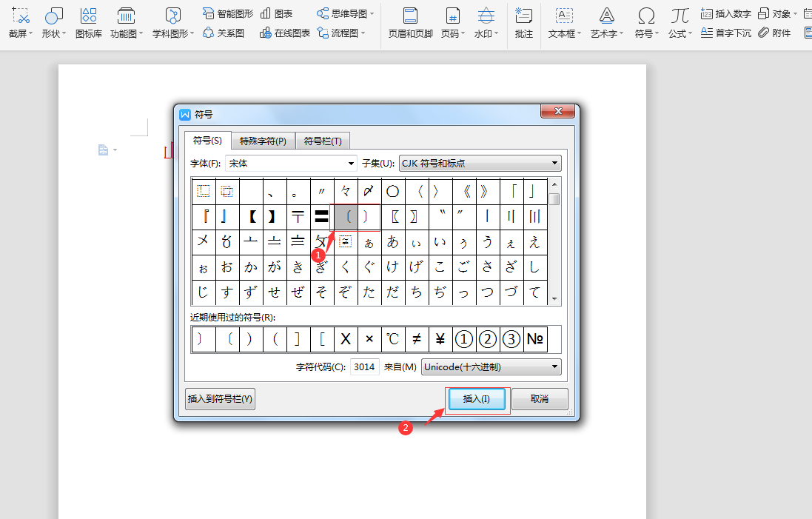Image resolution: width=812 pixels, height=519 pixels.
Task: Click the 附件 attachment button
Action: [774, 33]
